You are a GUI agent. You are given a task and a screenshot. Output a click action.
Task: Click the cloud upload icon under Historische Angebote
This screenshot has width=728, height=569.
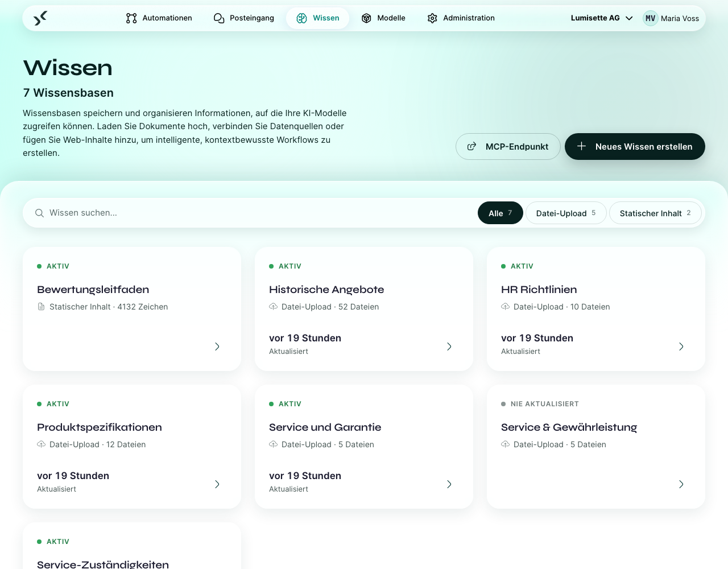pos(273,307)
